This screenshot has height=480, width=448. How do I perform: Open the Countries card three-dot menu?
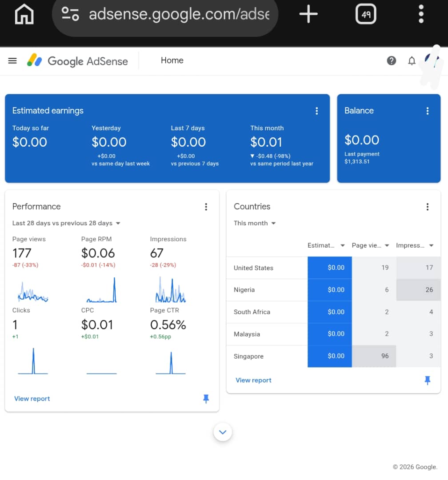click(428, 207)
